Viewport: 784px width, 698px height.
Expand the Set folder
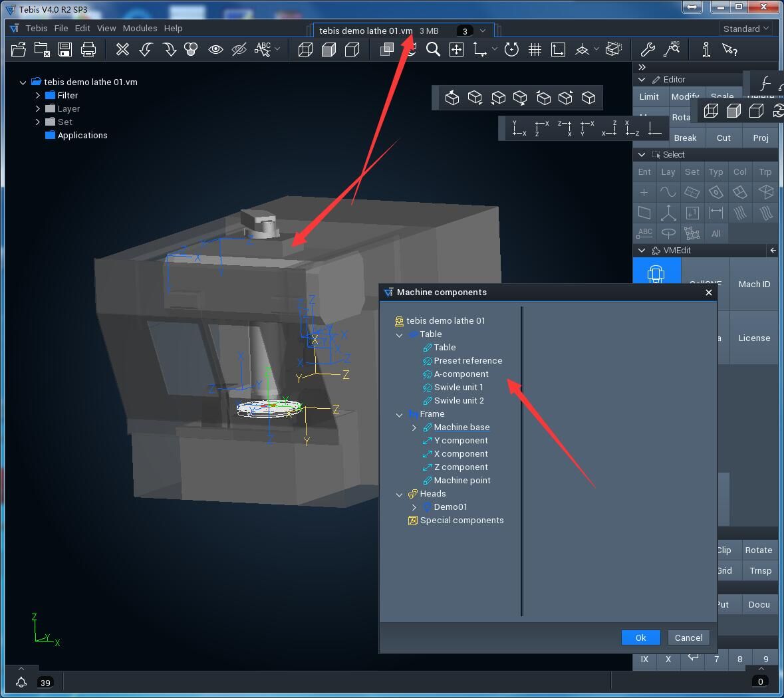(x=37, y=122)
